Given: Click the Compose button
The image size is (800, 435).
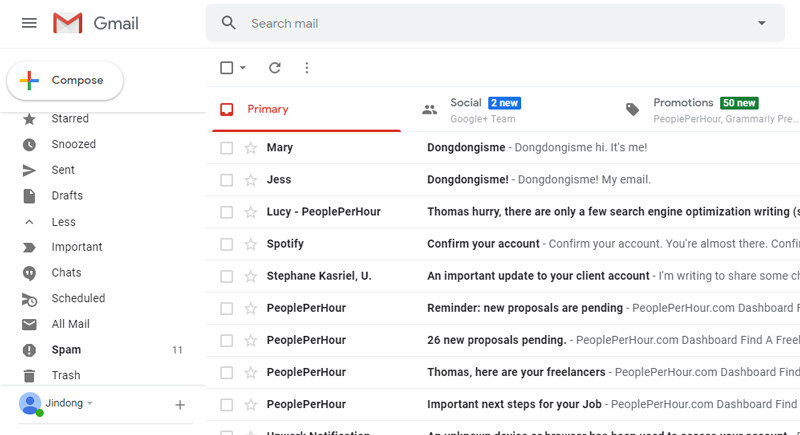Looking at the screenshot, I should coord(65,81).
